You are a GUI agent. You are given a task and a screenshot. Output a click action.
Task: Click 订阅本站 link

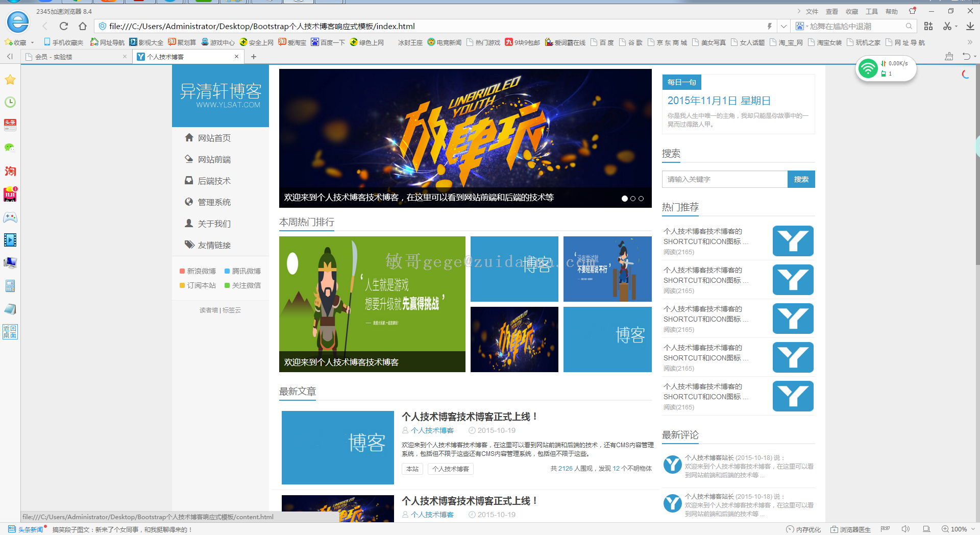[x=198, y=285]
